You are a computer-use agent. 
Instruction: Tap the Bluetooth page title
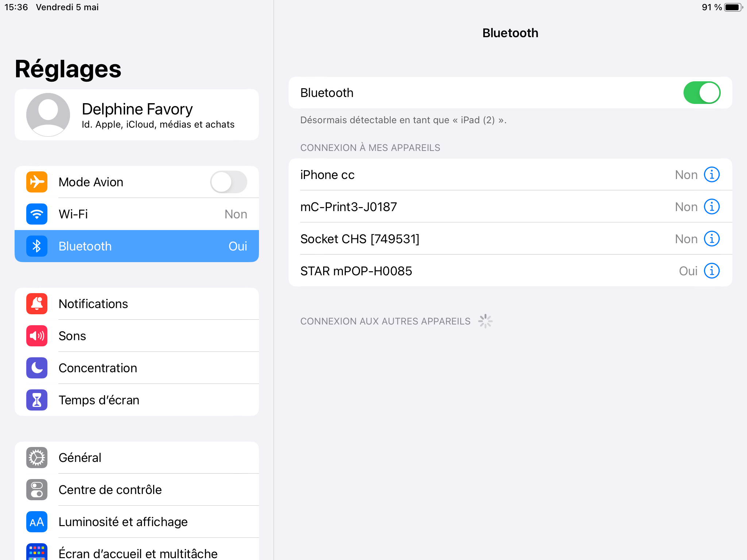(510, 33)
